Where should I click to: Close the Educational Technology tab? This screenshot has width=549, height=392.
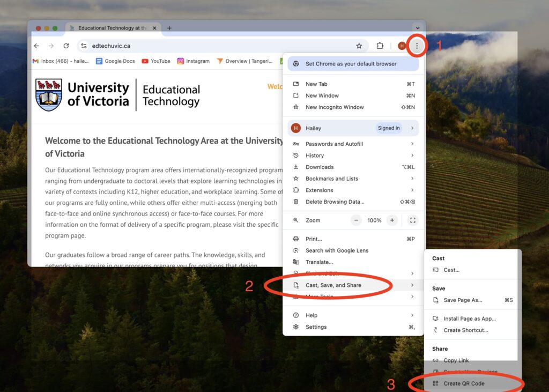tap(154, 28)
